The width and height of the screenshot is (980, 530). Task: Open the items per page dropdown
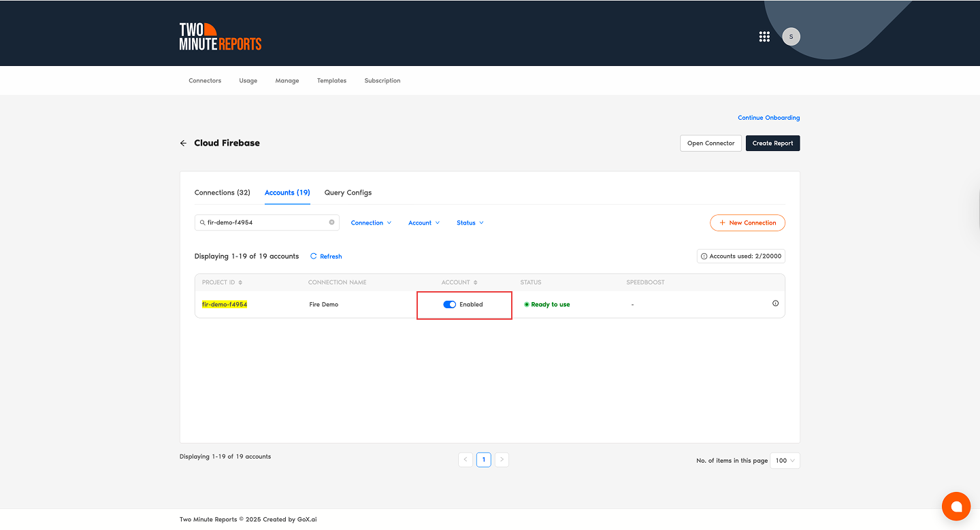(x=785, y=461)
